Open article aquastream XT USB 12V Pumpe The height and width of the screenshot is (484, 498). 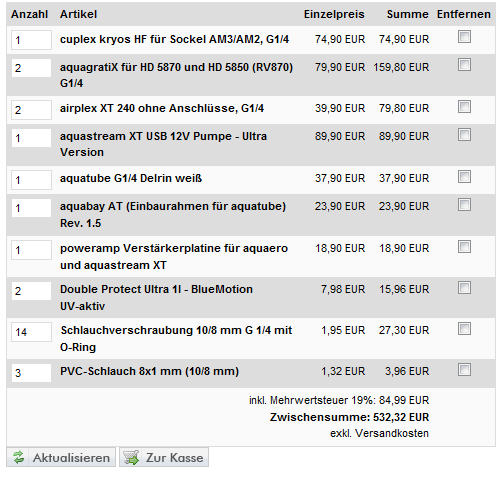pos(163,144)
